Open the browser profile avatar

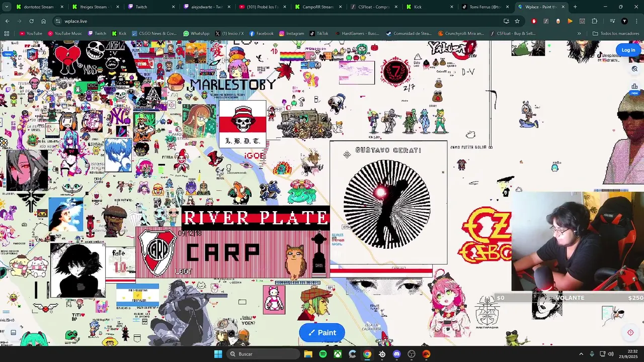coord(624,21)
